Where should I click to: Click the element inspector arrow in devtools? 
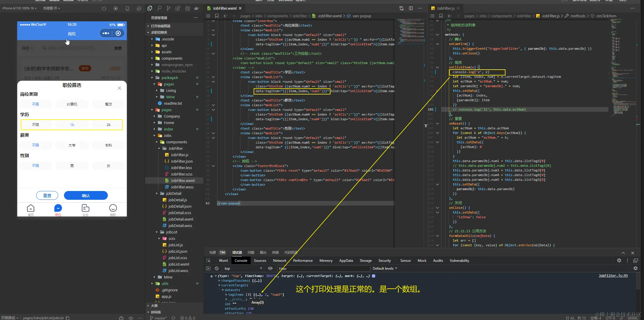208,260
